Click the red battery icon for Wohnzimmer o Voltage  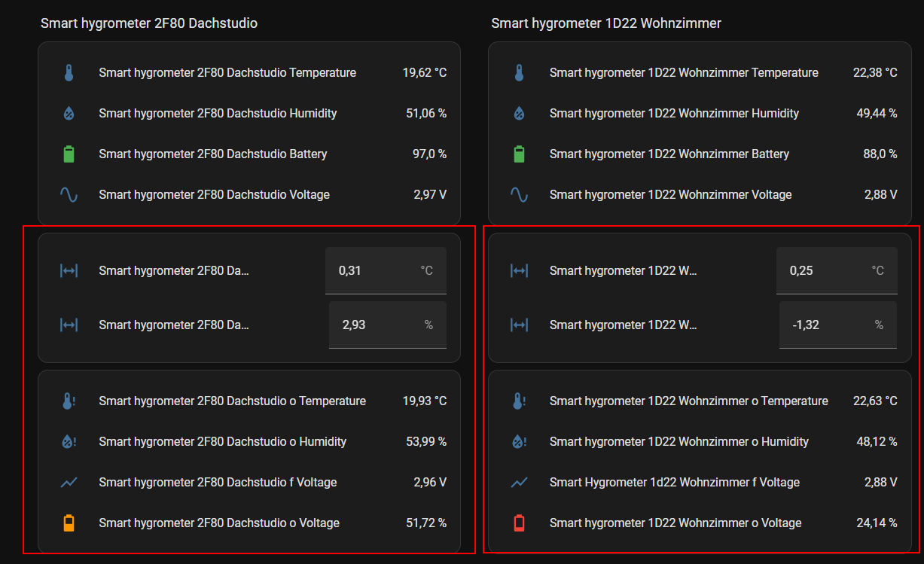tap(519, 523)
